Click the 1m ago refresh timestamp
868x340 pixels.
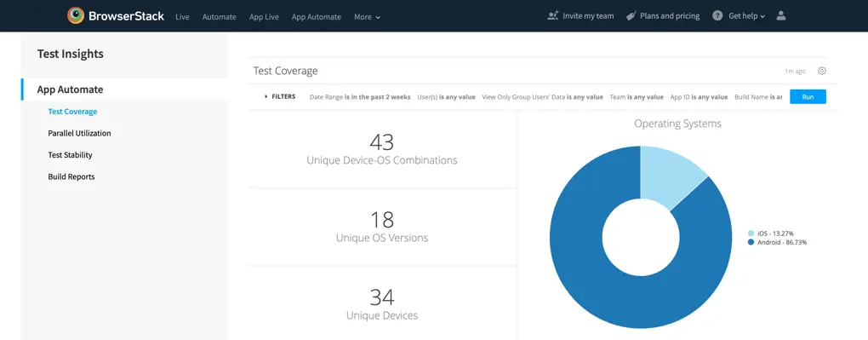click(x=795, y=71)
